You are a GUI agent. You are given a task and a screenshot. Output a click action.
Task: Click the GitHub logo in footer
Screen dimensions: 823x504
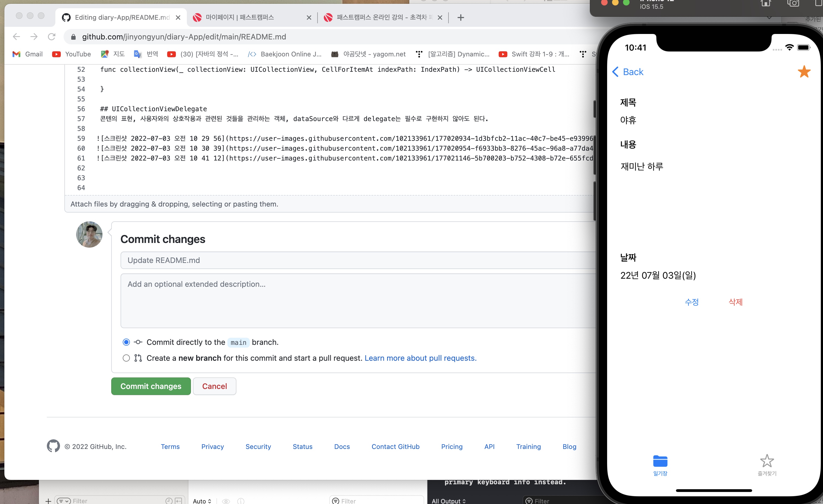click(x=53, y=446)
